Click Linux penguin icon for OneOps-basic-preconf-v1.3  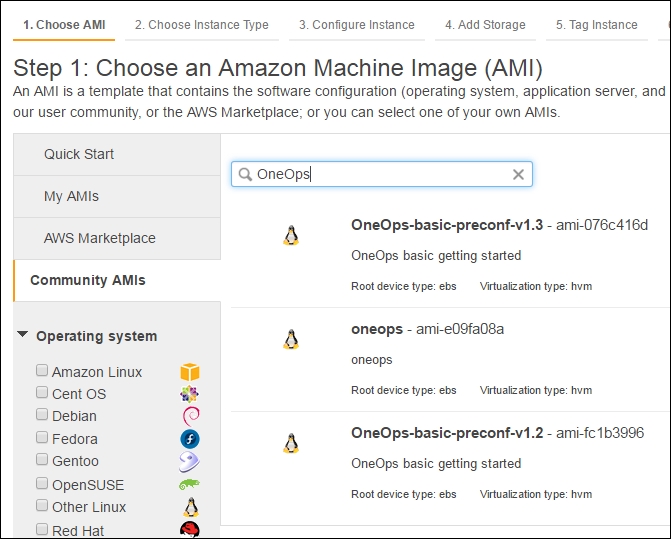pos(291,235)
